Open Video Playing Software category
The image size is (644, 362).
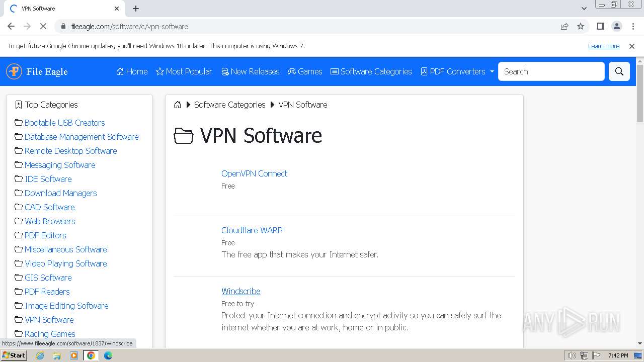click(x=65, y=263)
